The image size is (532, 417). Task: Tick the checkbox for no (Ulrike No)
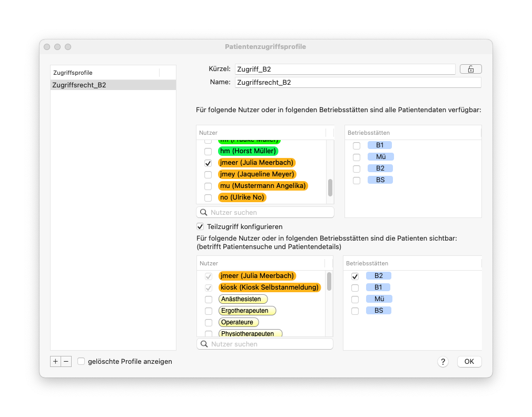point(208,197)
